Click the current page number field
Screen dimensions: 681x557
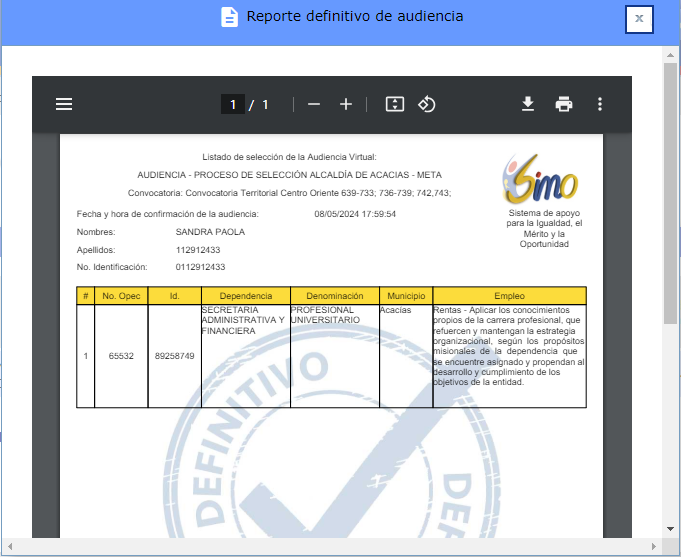click(232, 104)
